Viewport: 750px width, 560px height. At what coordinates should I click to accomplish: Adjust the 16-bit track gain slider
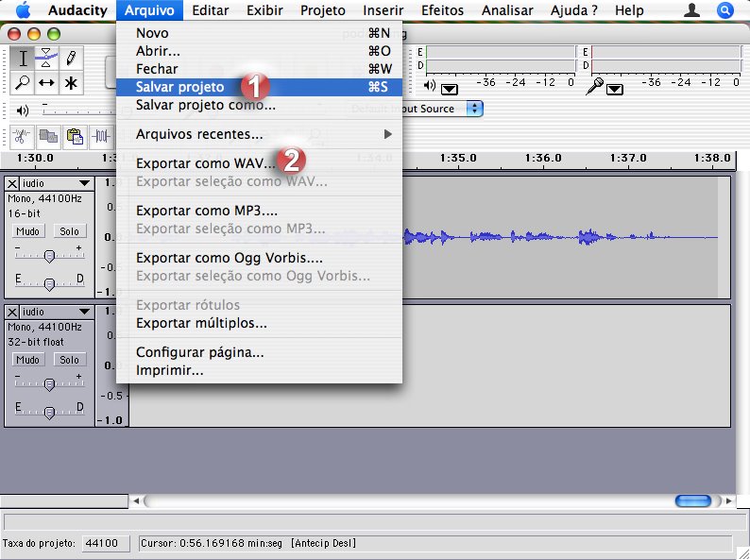49,256
